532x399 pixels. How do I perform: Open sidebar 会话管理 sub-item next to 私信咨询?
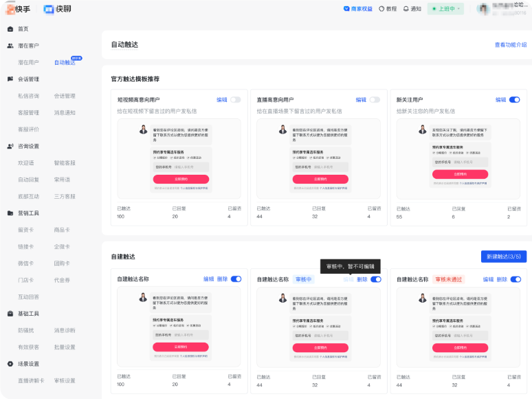(x=65, y=96)
